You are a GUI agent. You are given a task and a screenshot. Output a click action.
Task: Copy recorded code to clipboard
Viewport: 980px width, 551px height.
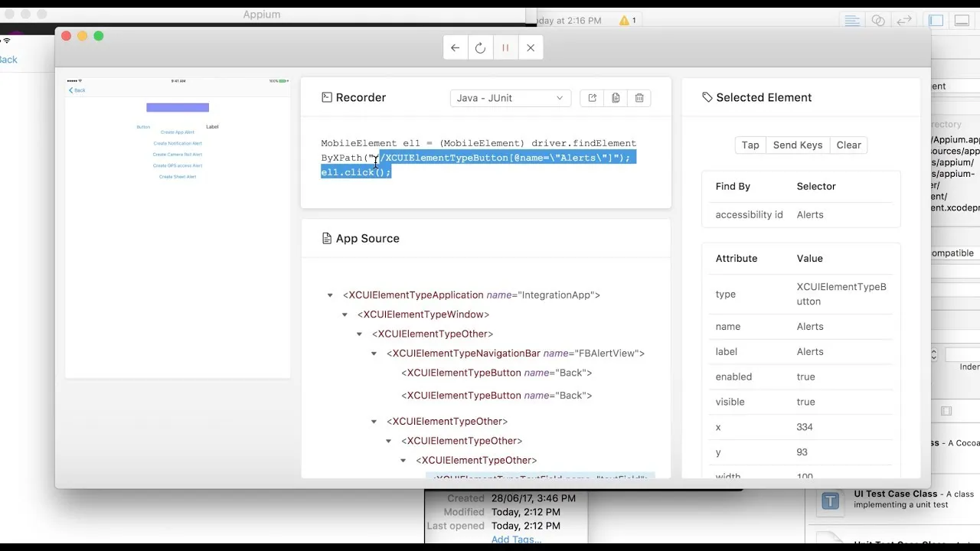pyautogui.click(x=616, y=98)
